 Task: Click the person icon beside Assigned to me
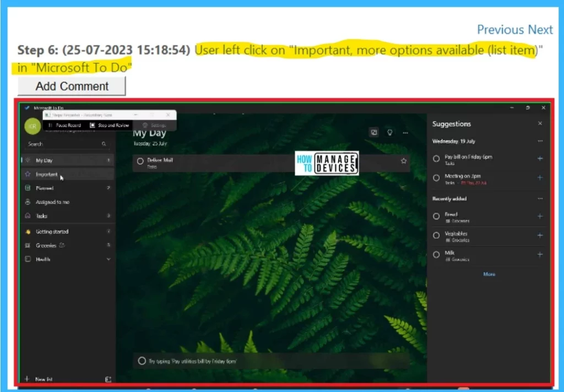pos(28,202)
